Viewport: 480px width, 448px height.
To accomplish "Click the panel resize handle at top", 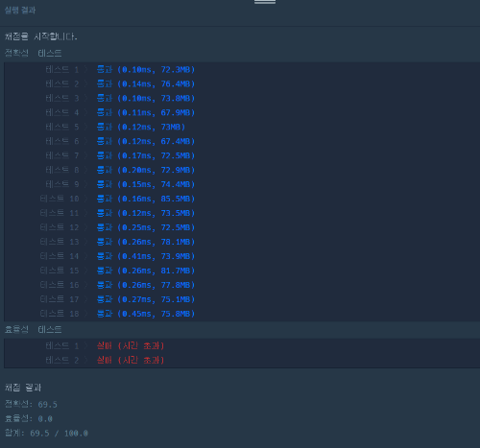I will pyautogui.click(x=265, y=2).
